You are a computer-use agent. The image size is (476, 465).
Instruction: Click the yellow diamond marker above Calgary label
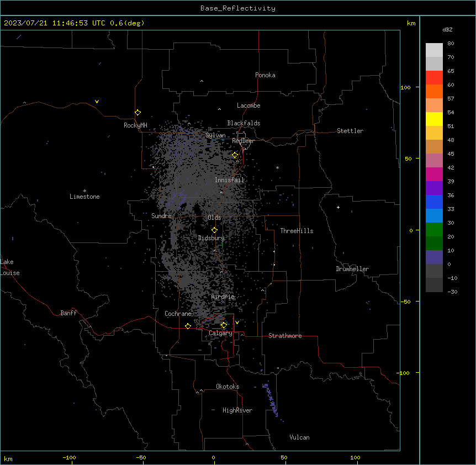point(224,325)
